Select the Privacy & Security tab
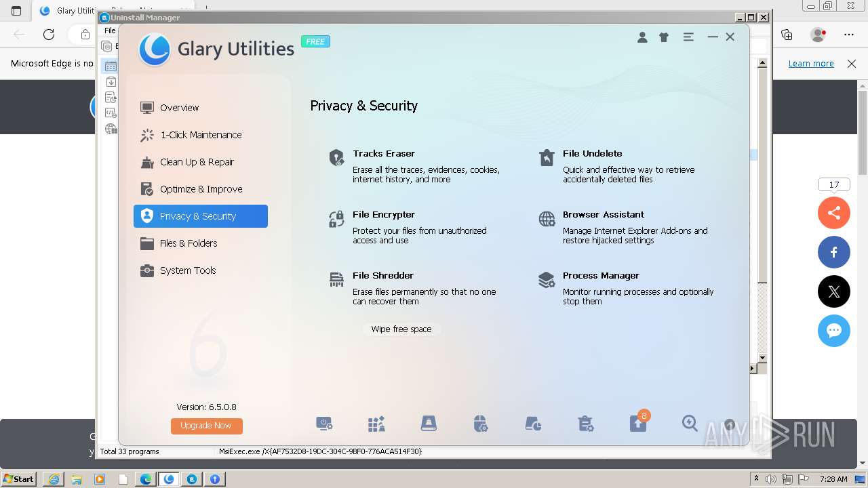This screenshot has width=868, height=488. 201,216
